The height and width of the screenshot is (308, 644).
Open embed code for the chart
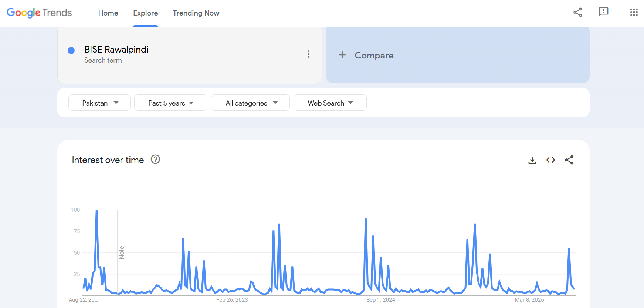tap(550, 160)
